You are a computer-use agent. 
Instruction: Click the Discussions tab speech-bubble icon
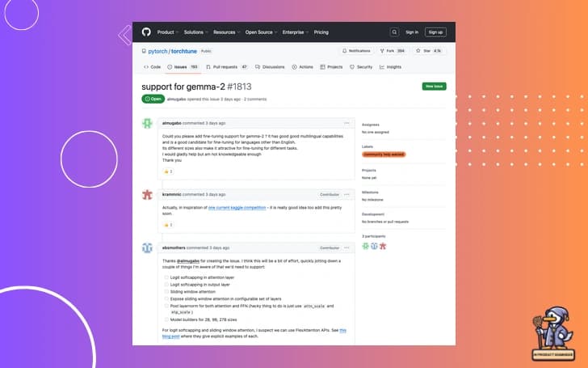pos(258,67)
